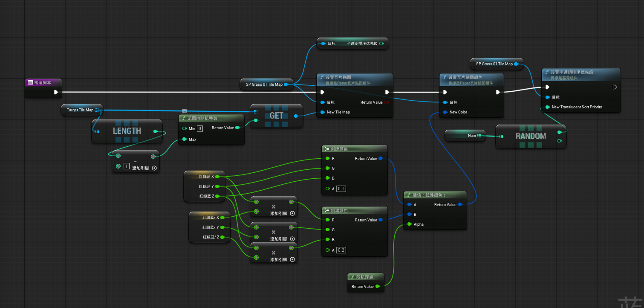Click the B pin of 插值(线性颜色)
The width and height of the screenshot is (644, 308).
point(409,215)
